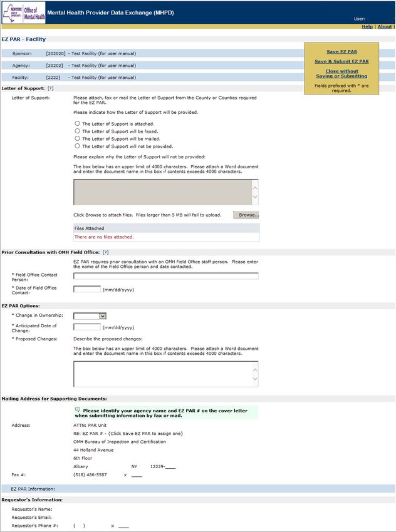Click Save EZ PAR link
Image resolution: width=396 pixels, height=532 pixels.
[x=341, y=52]
